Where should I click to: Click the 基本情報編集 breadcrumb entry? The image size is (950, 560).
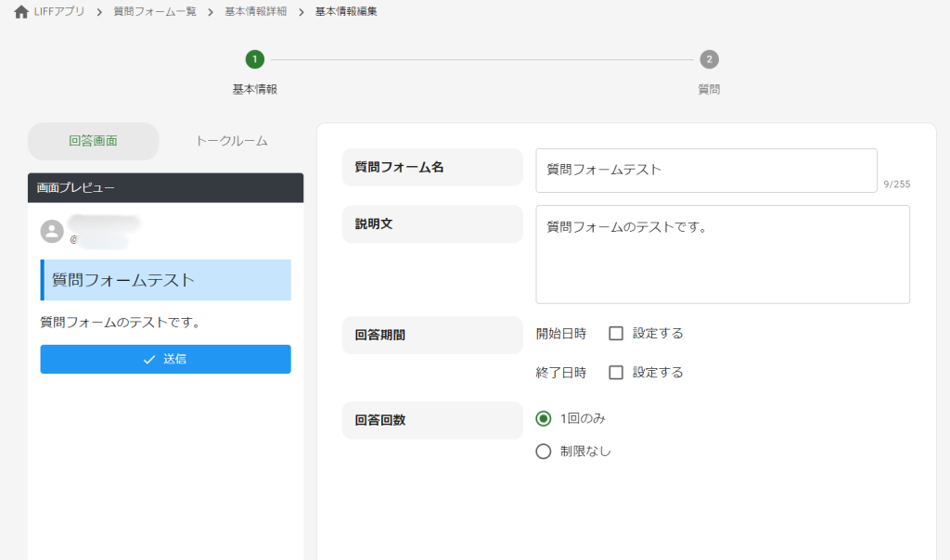[x=347, y=13]
